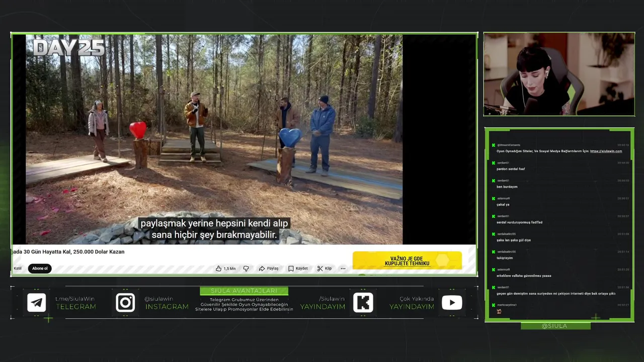Click the @siulawin Instagram handle

coord(158,299)
